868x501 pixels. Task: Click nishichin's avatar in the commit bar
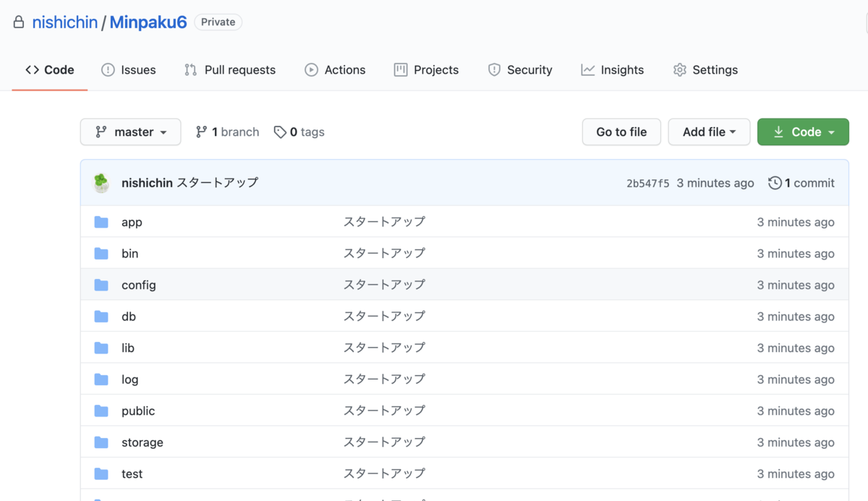tap(101, 183)
